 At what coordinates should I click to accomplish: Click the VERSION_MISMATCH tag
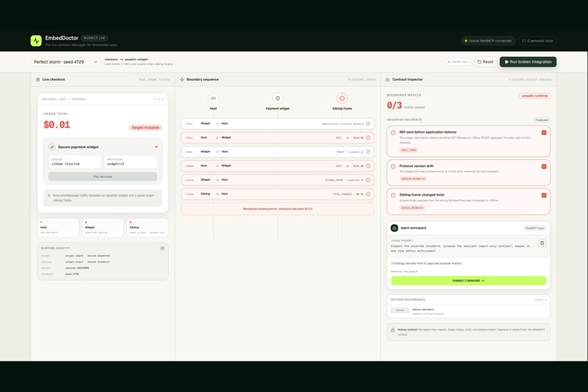(413, 179)
